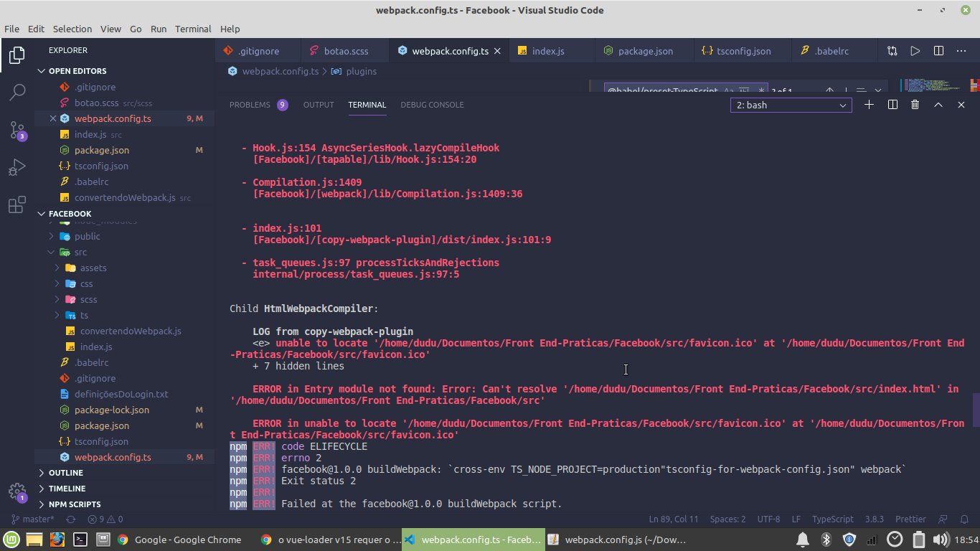980x551 pixels.
Task: Close the terminal panel
Action: (961, 105)
